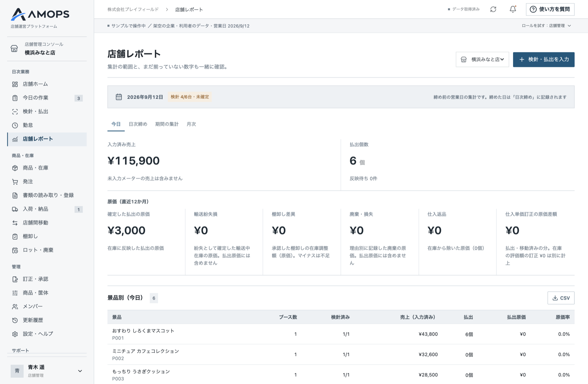
Task: Open 発注 cart icon
Action: pyautogui.click(x=15, y=182)
